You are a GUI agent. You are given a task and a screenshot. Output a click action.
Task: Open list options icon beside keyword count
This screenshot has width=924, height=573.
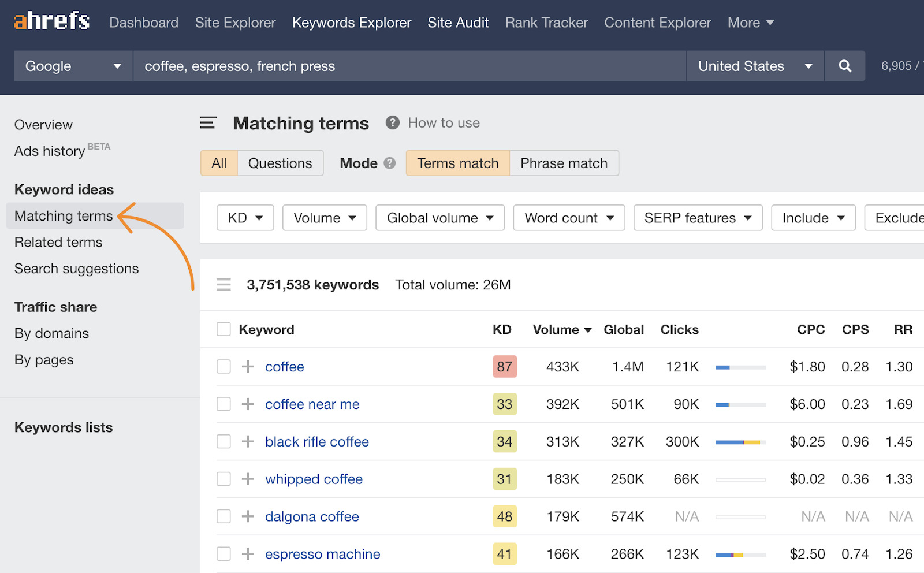(x=223, y=285)
